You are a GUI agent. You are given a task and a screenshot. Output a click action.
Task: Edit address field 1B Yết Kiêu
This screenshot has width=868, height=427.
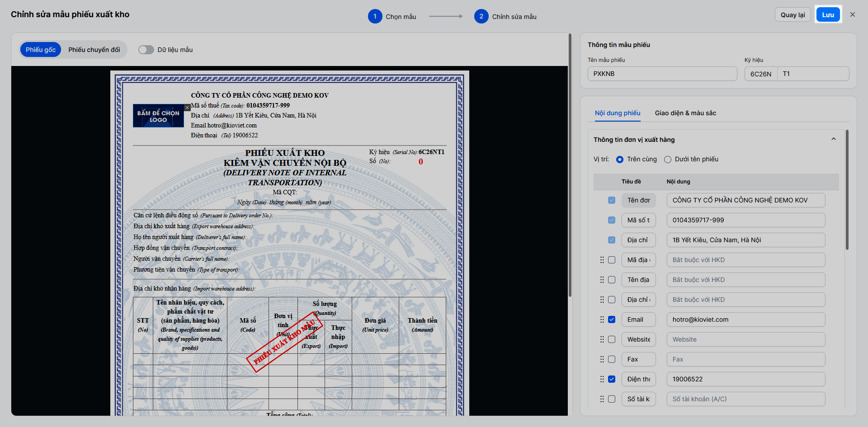coord(746,240)
